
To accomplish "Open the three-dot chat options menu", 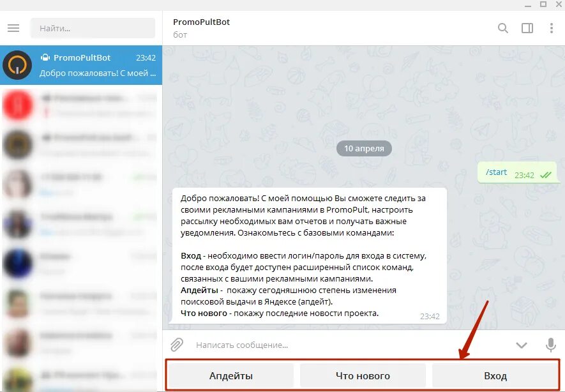I will click(552, 28).
